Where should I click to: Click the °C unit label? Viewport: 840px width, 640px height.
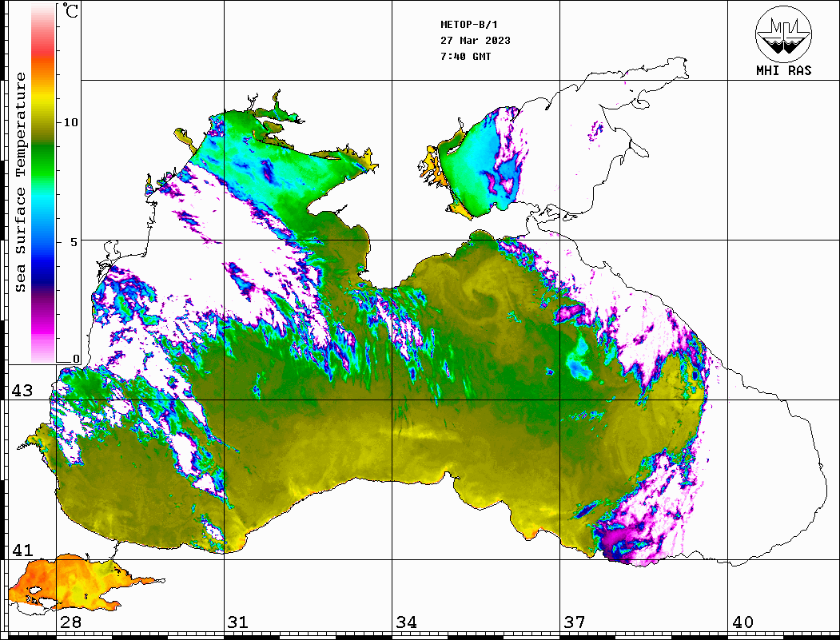(70, 10)
